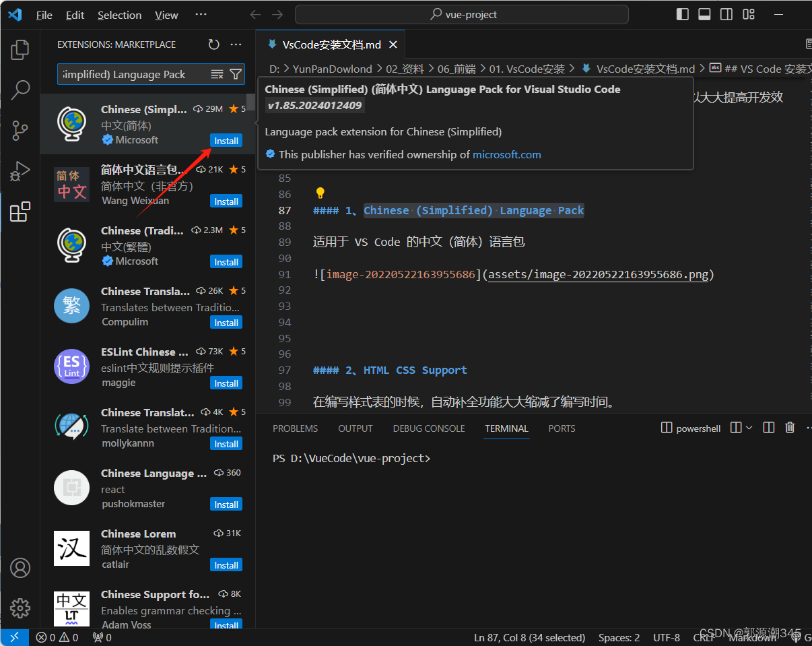The image size is (812, 646).
Task: Open the Explorer view in activity bar
Action: 20,49
